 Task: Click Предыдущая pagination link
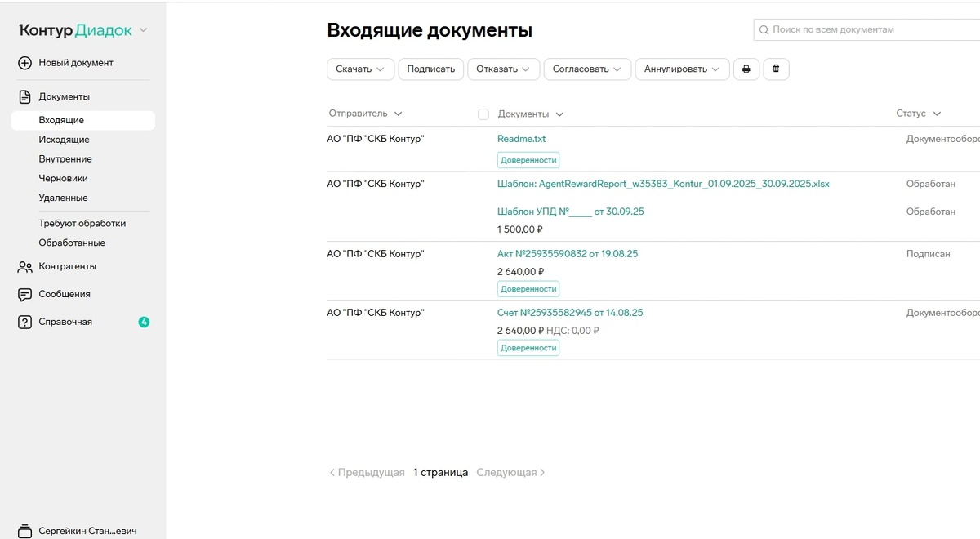367,472
